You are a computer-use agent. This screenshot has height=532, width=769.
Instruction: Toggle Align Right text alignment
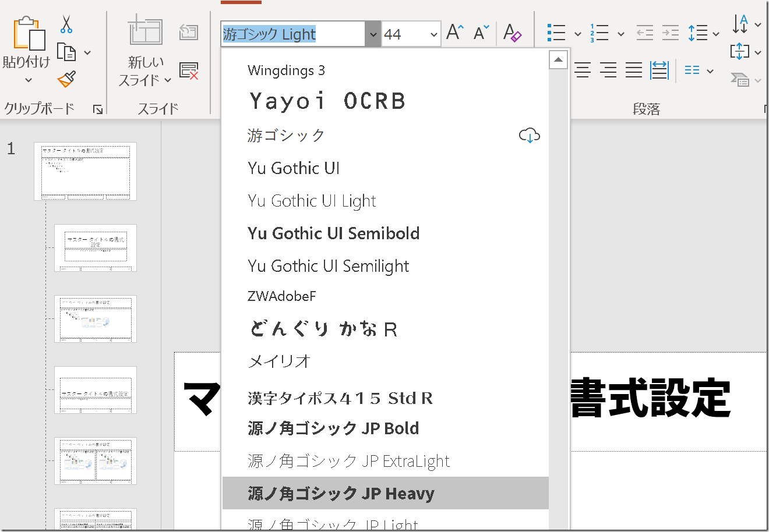pyautogui.click(x=608, y=70)
